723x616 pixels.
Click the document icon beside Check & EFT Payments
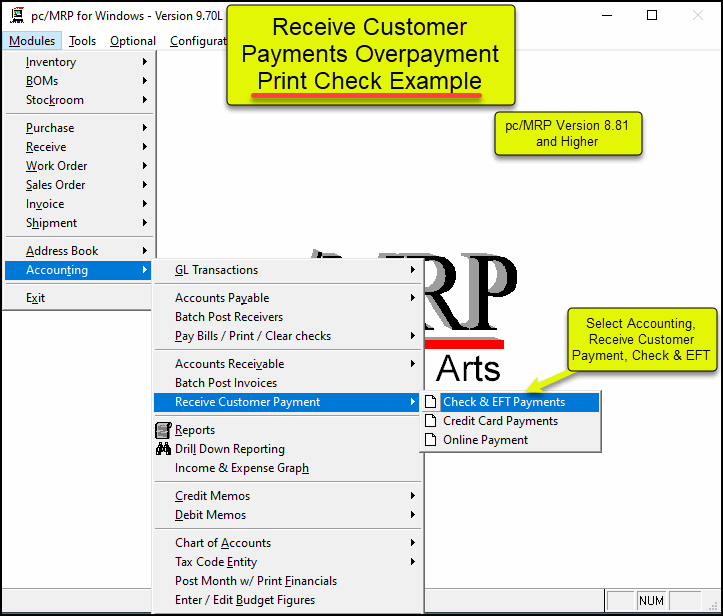pyautogui.click(x=431, y=402)
